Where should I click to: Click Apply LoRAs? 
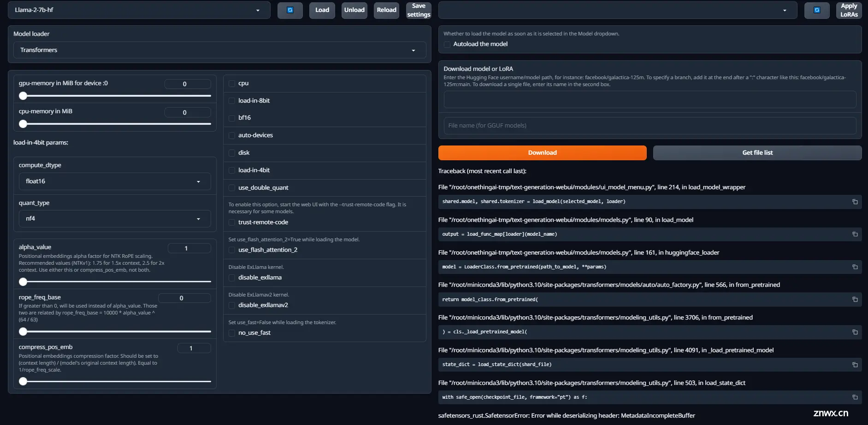(x=849, y=10)
